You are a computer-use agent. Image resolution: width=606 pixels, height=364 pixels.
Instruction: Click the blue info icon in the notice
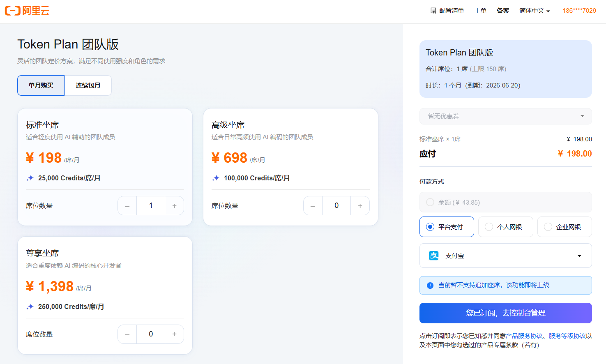click(430, 286)
